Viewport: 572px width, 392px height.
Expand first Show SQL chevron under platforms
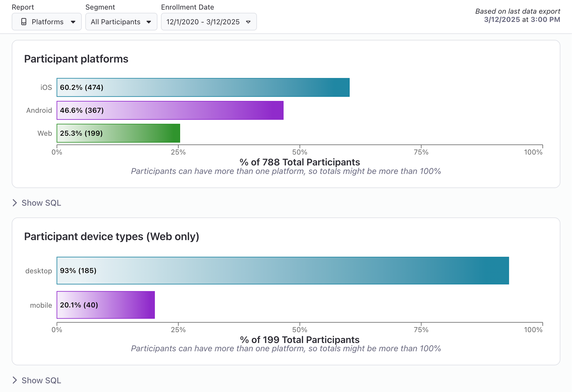click(x=15, y=203)
